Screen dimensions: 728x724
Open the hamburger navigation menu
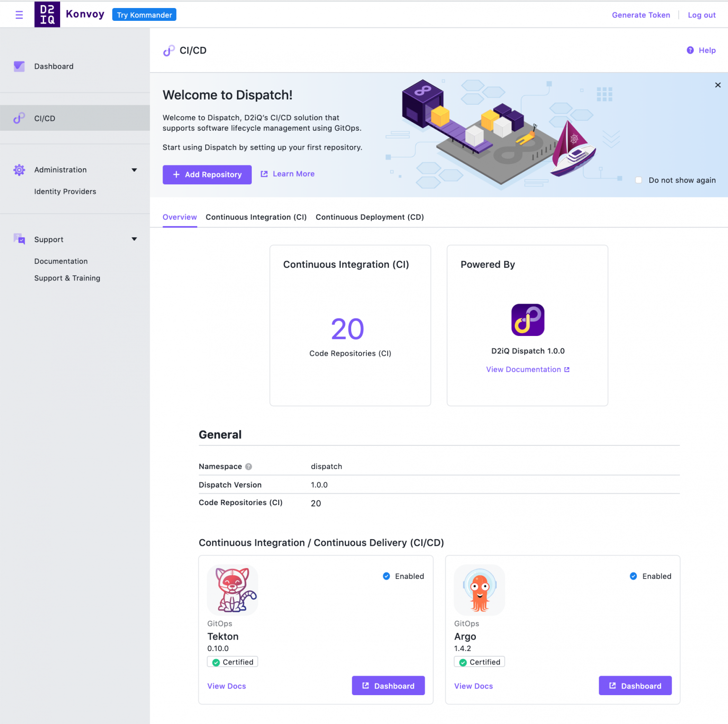[19, 15]
